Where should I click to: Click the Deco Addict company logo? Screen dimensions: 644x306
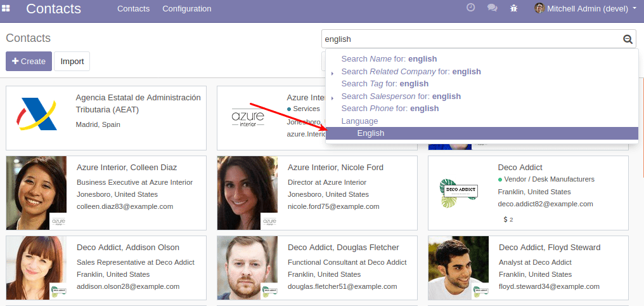(459, 193)
